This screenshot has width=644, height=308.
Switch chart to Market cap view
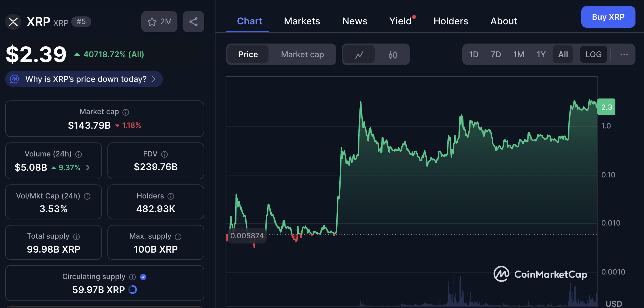pyautogui.click(x=302, y=54)
